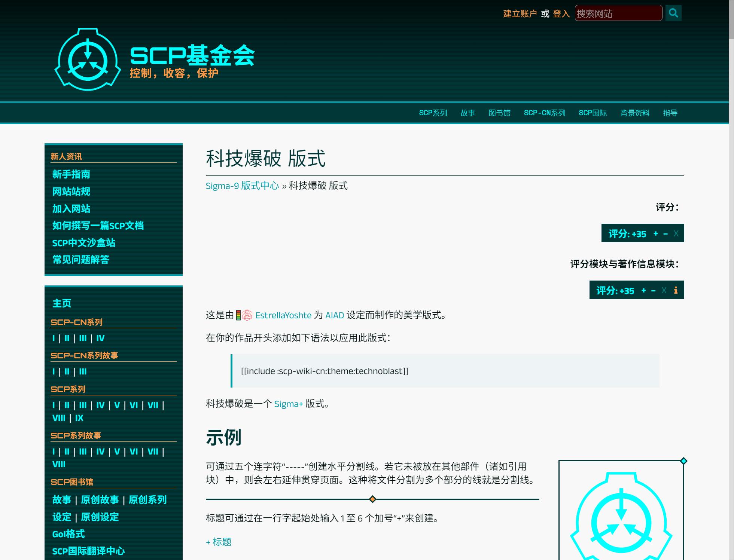This screenshot has width=734, height=560.
Task: Click the SCP Foundation logo in header
Action: click(x=88, y=59)
